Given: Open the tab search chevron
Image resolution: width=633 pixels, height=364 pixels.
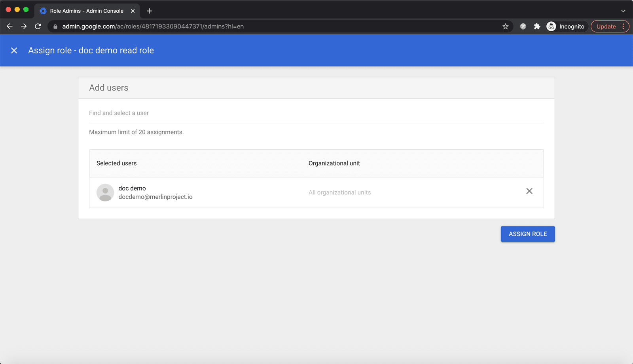Looking at the screenshot, I should [623, 11].
